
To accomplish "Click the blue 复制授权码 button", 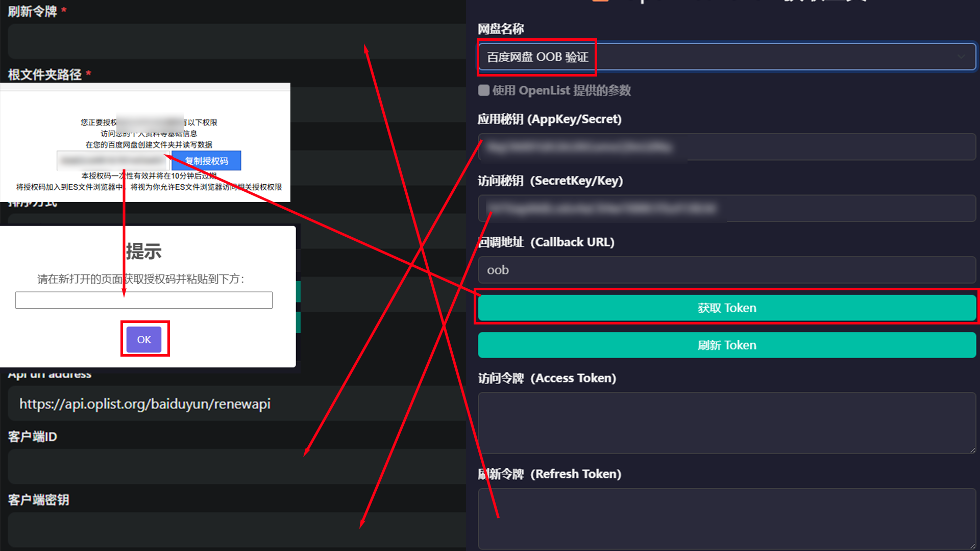I will (x=206, y=161).
